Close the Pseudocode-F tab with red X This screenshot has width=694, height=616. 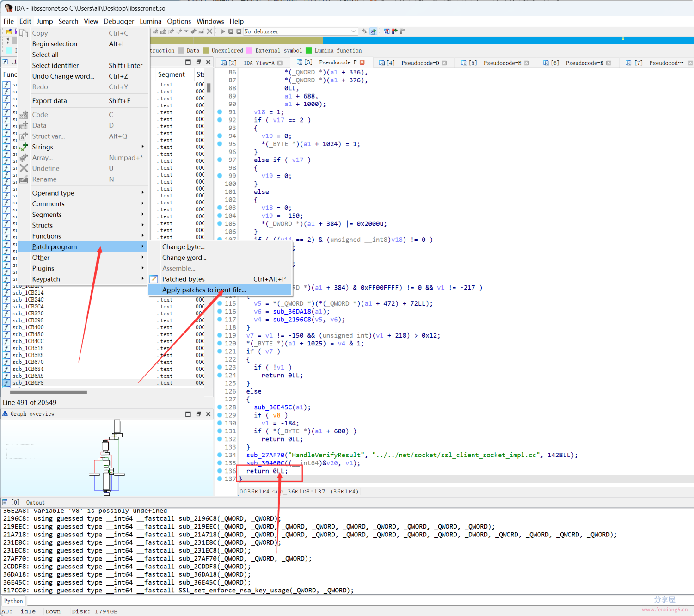point(362,62)
